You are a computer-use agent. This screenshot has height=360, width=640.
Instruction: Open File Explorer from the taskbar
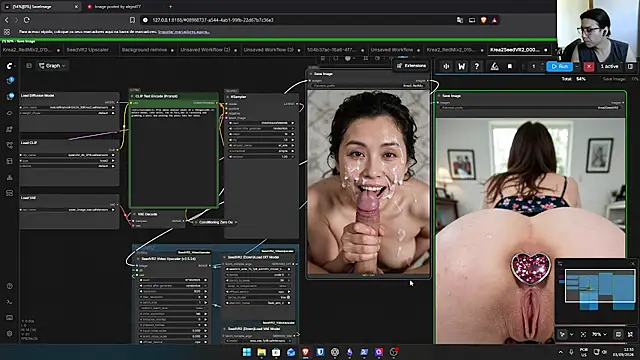click(x=262, y=352)
